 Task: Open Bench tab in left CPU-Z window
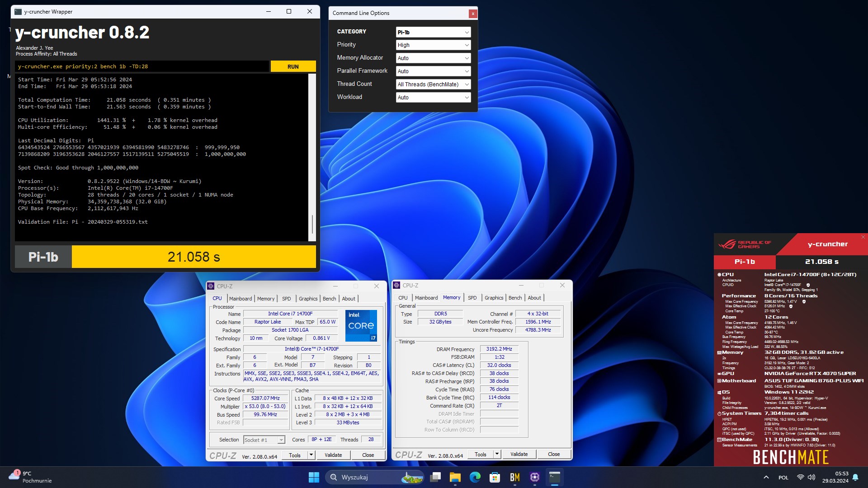[329, 299]
